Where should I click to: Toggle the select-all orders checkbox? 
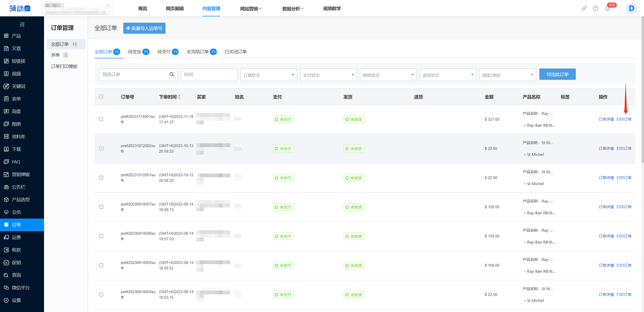pyautogui.click(x=101, y=97)
